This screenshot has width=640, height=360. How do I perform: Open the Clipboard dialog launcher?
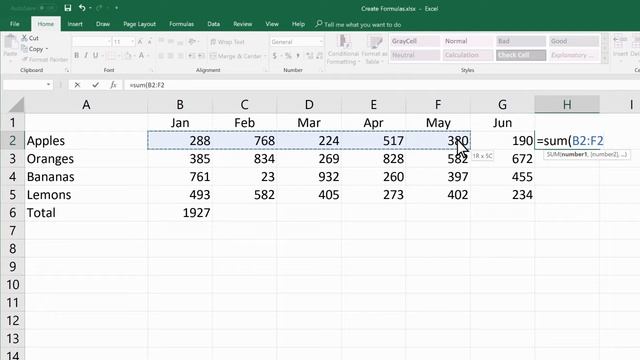point(67,71)
